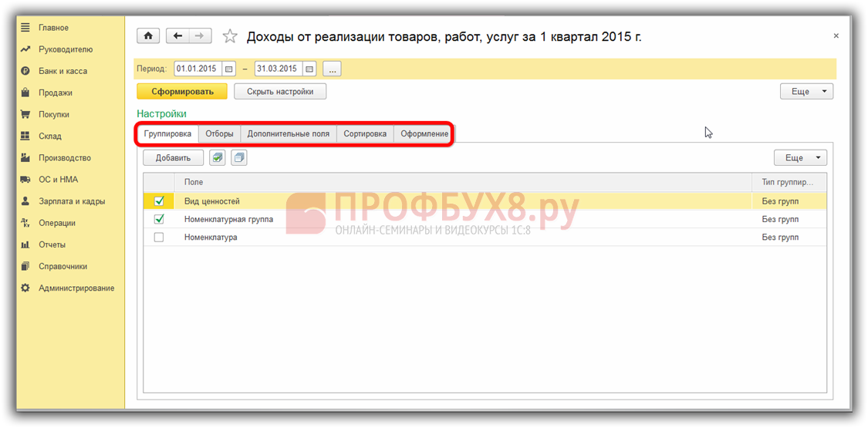Enable the Номенклатура checkbox

pyautogui.click(x=159, y=238)
